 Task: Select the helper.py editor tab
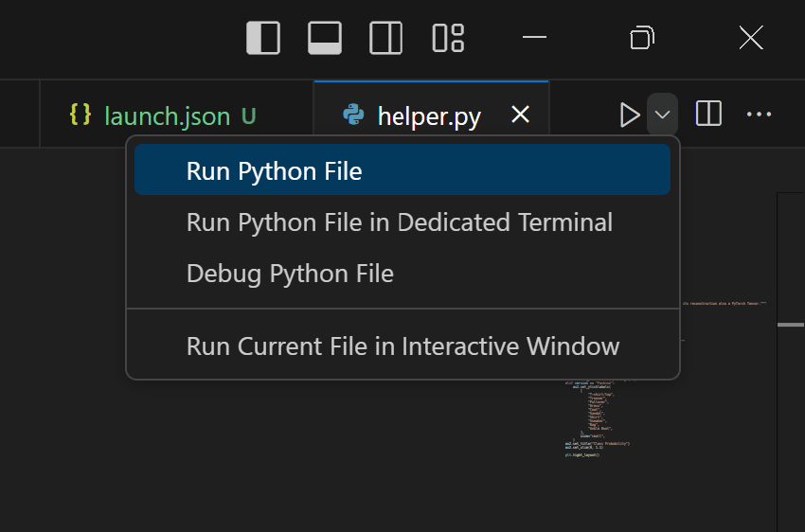(428, 115)
